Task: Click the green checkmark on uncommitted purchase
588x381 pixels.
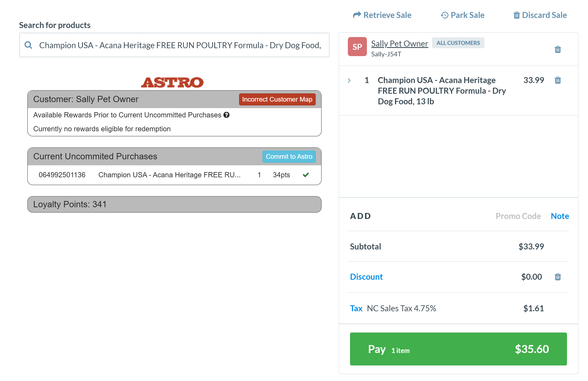Action: tap(306, 175)
